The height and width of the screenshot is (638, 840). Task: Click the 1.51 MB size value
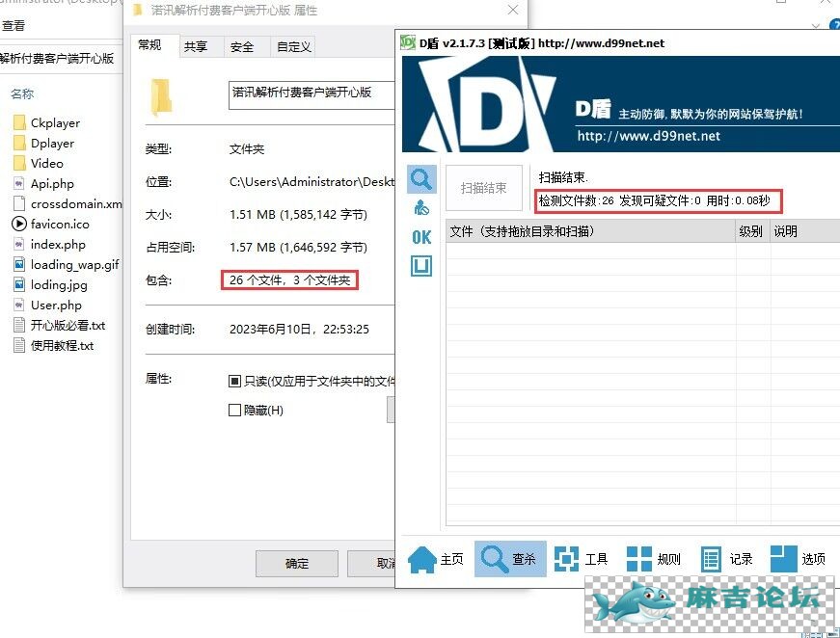pos(298,215)
